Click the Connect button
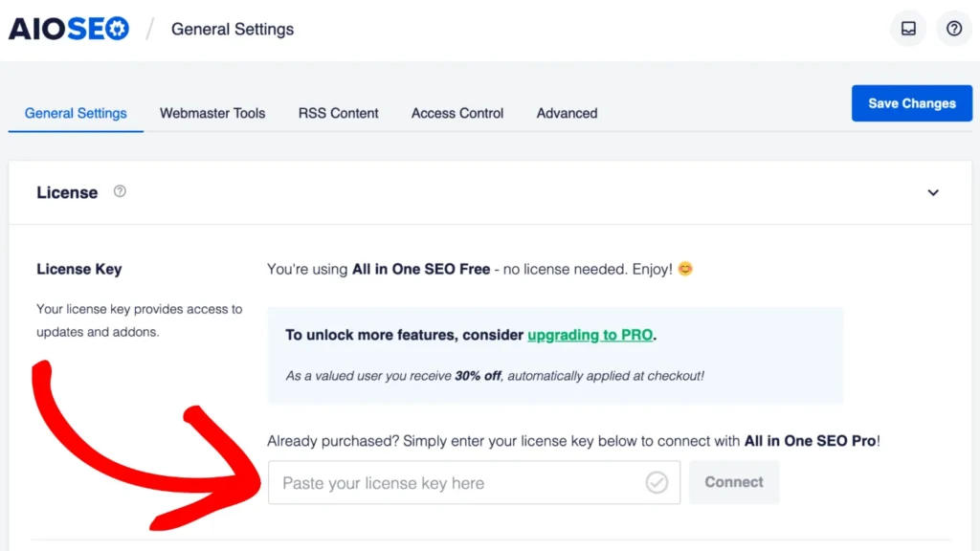980x551 pixels. click(x=734, y=482)
